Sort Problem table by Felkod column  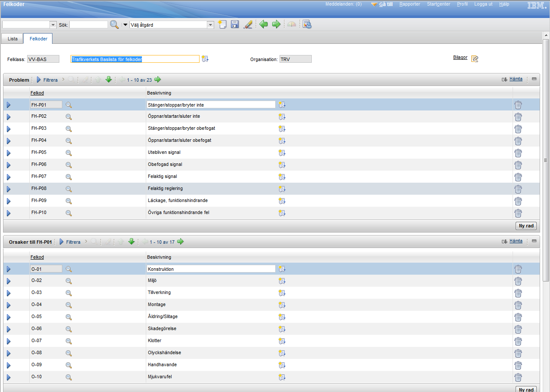pyautogui.click(x=37, y=93)
